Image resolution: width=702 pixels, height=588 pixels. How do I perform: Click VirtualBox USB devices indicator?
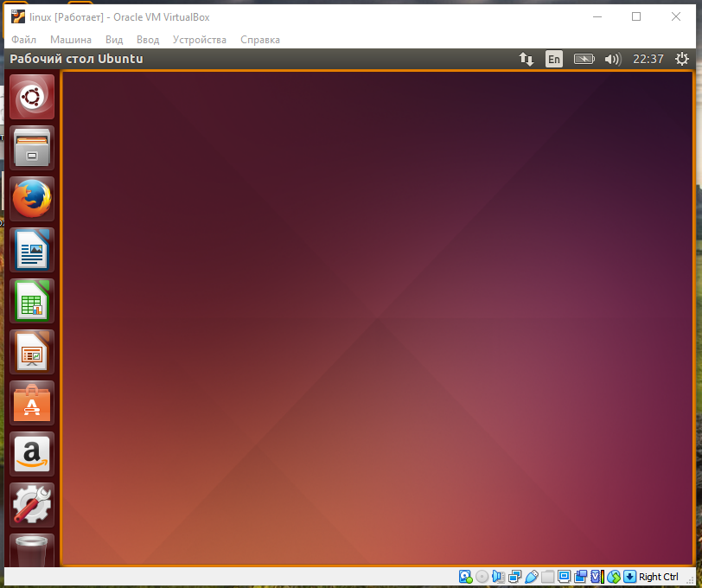click(532, 577)
